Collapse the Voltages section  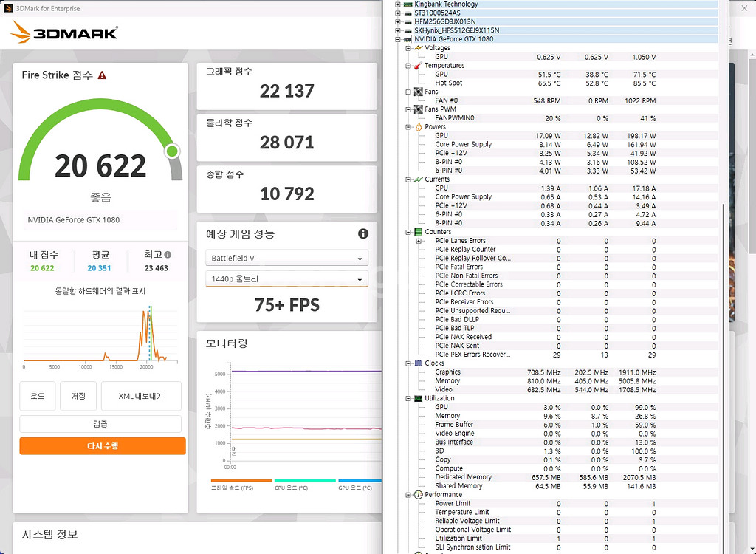(x=408, y=48)
